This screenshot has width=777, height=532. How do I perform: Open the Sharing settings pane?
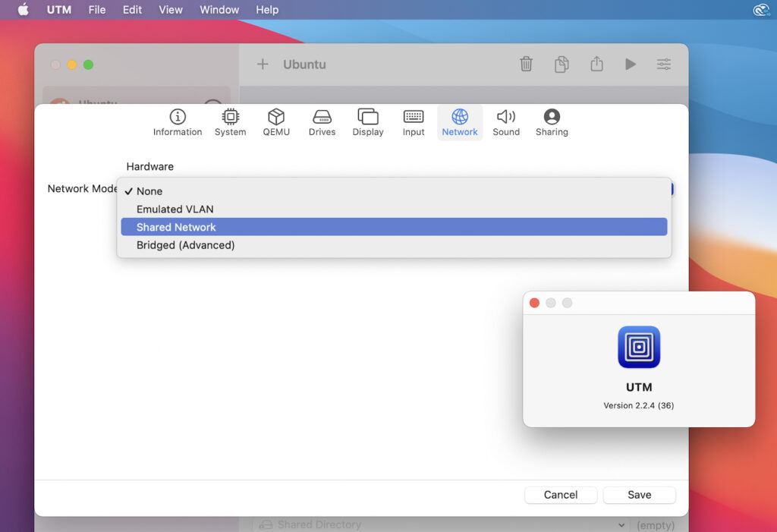[x=552, y=121]
